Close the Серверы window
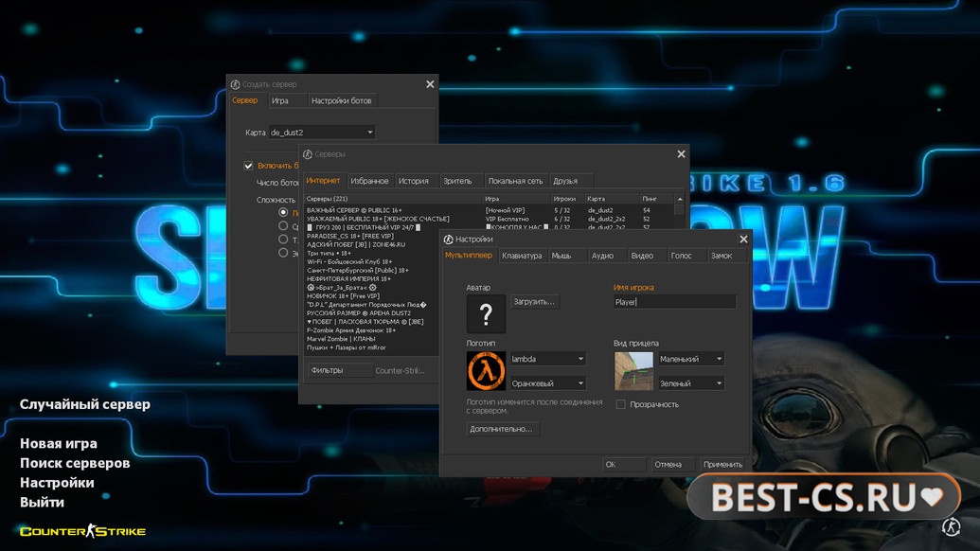 pos(681,154)
